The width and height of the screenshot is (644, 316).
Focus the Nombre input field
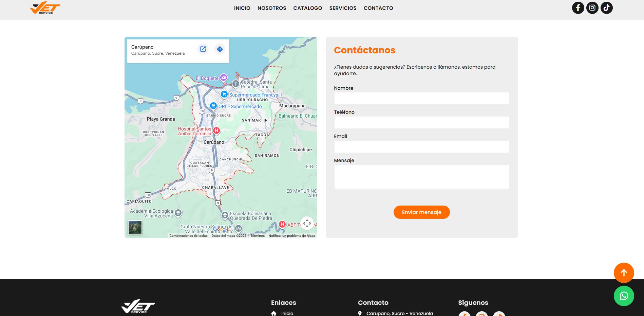click(x=421, y=99)
